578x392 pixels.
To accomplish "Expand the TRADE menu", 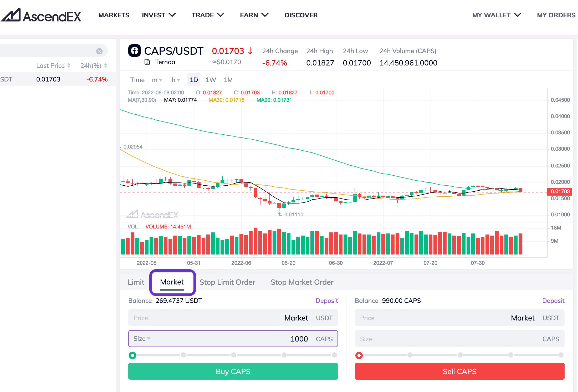I will coord(208,15).
